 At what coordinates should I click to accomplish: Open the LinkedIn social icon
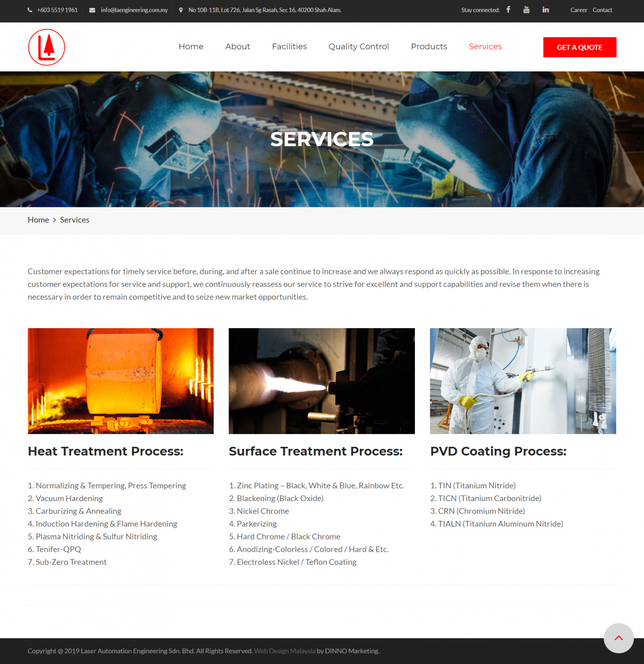click(545, 10)
